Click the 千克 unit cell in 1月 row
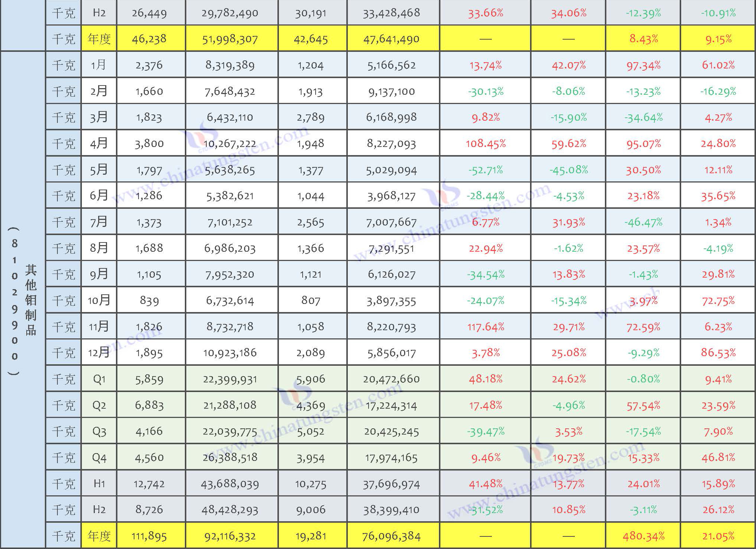The width and height of the screenshot is (756, 549). tap(63, 65)
